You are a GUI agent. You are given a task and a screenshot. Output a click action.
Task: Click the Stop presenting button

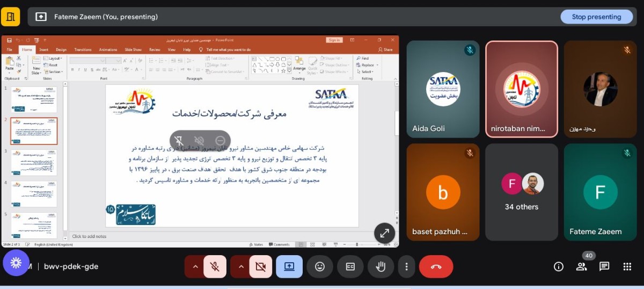click(x=596, y=17)
